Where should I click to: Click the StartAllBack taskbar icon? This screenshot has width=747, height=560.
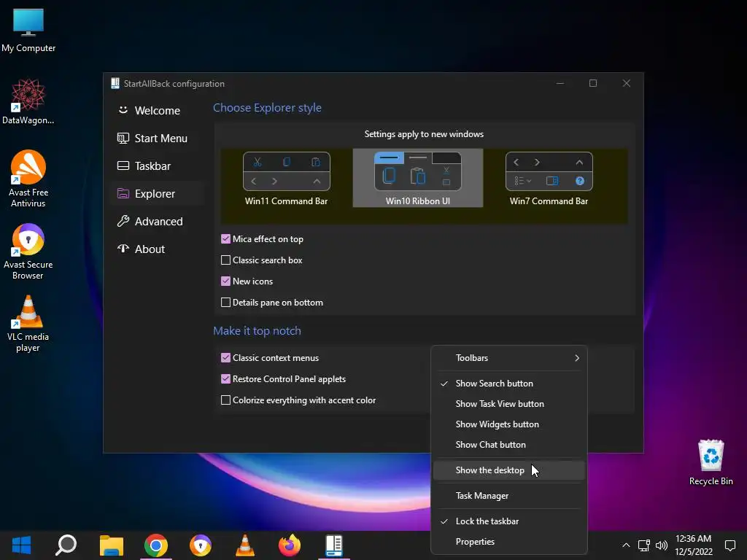point(334,545)
